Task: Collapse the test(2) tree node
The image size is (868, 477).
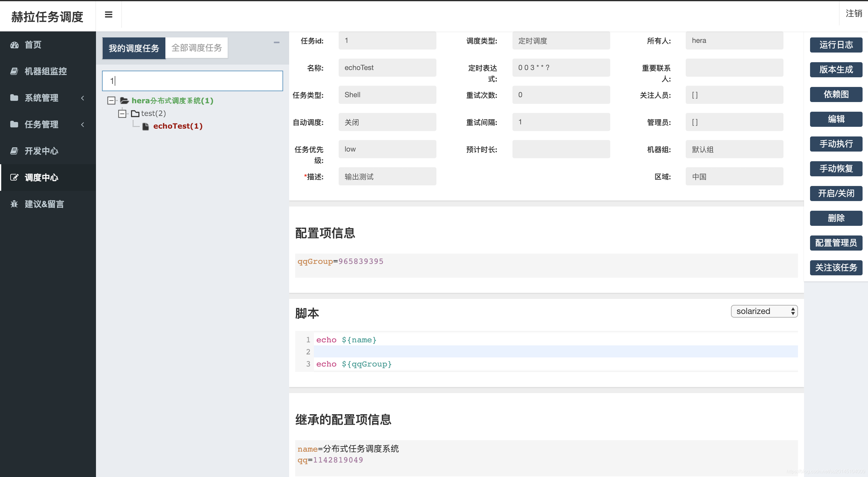Action: pyautogui.click(x=122, y=114)
